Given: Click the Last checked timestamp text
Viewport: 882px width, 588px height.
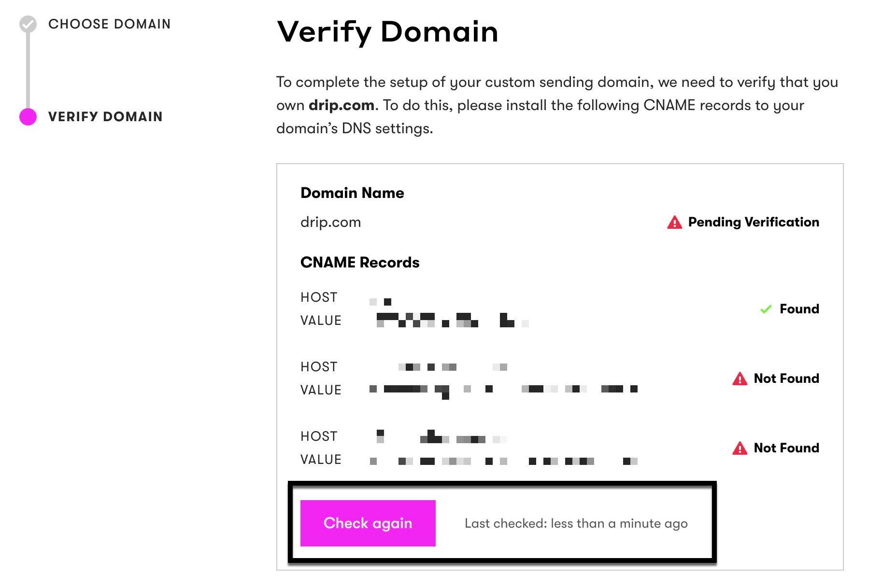Looking at the screenshot, I should [576, 523].
